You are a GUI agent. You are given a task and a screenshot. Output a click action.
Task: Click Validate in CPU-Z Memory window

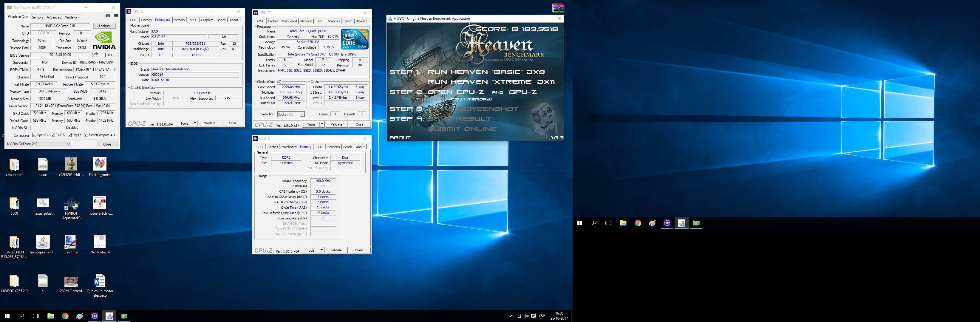(x=336, y=250)
